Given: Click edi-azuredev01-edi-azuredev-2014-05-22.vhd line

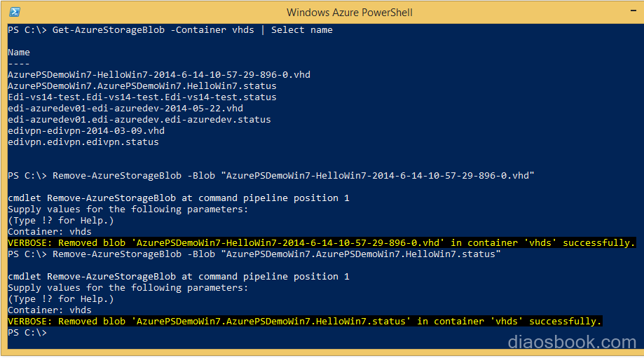Looking at the screenshot, I should click(x=125, y=108).
